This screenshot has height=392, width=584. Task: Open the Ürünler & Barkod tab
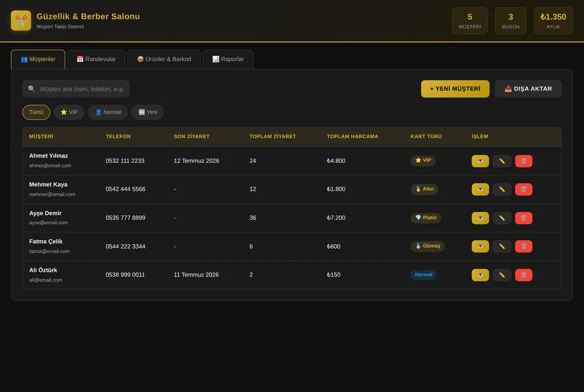(164, 59)
